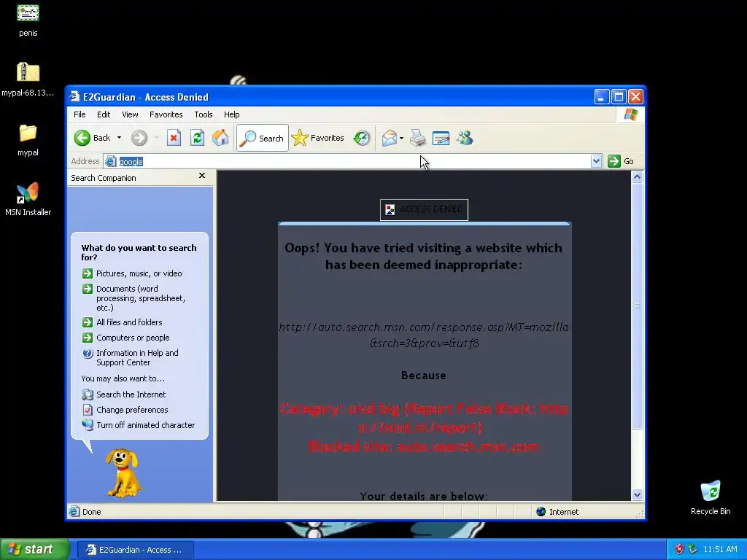The image size is (747, 560).
Task: Go back using the Back arrow button
Action: 93,138
